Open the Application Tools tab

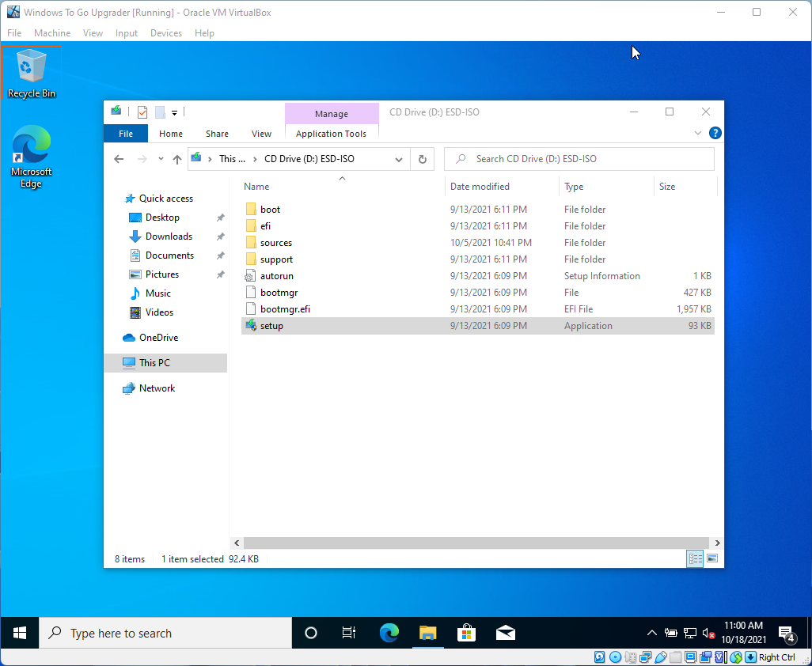click(331, 134)
